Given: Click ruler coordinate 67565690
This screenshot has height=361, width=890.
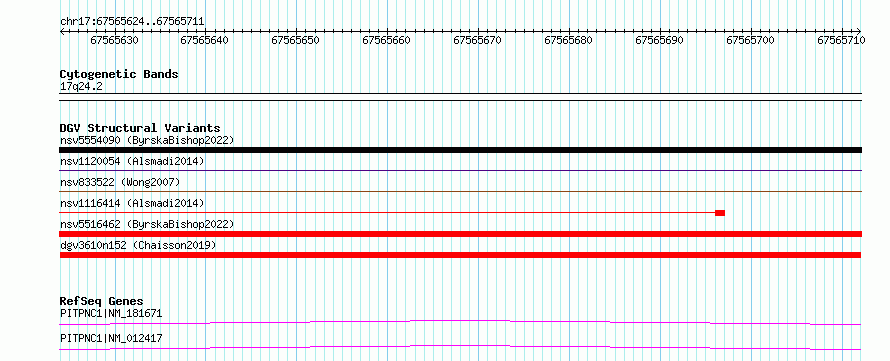Looking at the screenshot, I should (x=660, y=40).
